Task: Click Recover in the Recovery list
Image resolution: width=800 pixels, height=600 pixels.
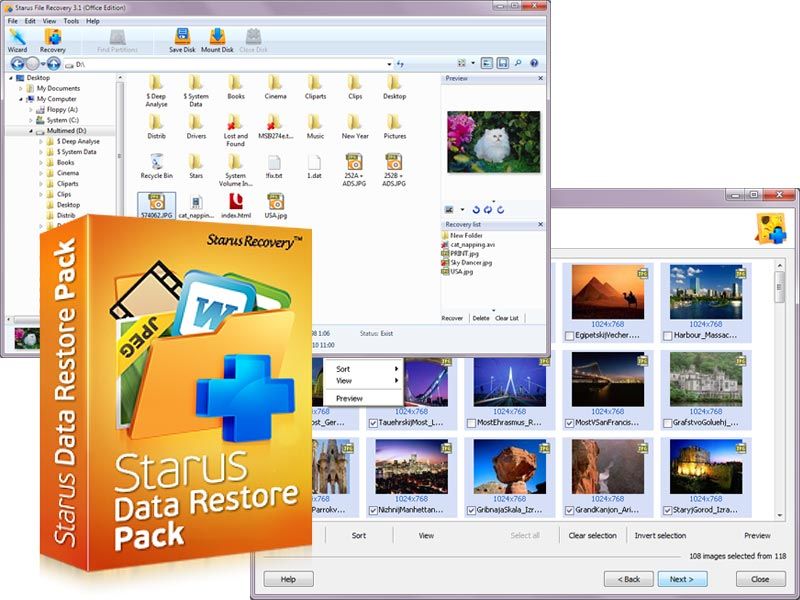Action: [452, 318]
